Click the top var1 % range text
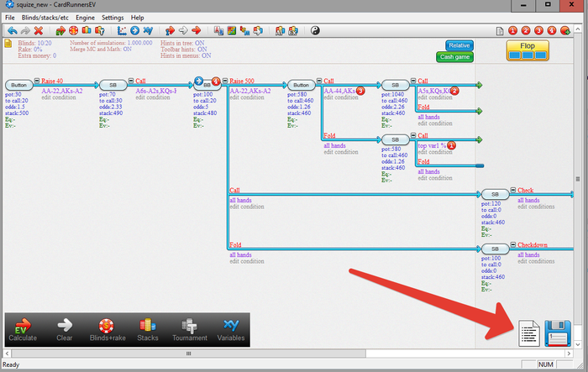This screenshot has width=588, height=372. [432, 145]
